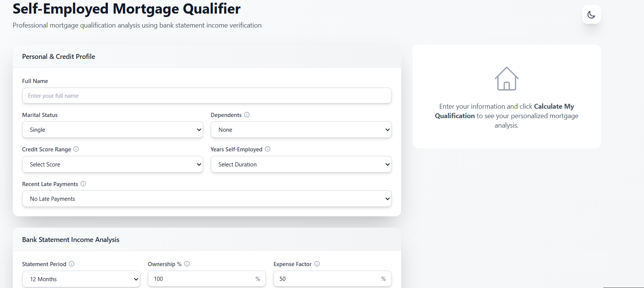This screenshot has width=644, height=288.
Task: Click the Expense Factor field showing 50
Action: [333, 279]
